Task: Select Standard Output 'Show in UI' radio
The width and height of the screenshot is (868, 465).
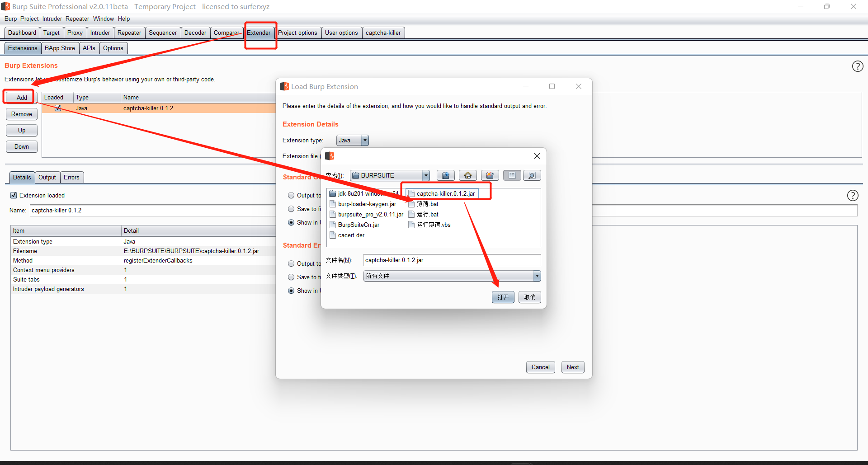Action: click(291, 222)
